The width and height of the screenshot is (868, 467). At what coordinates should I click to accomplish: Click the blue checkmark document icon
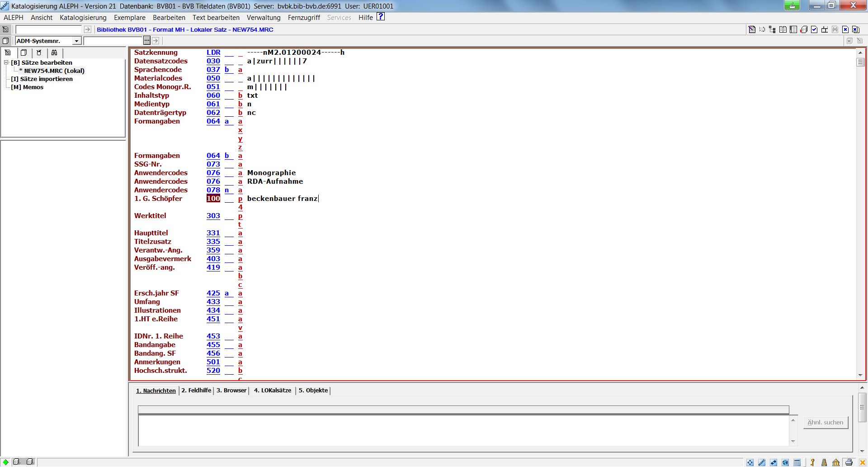point(814,29)
